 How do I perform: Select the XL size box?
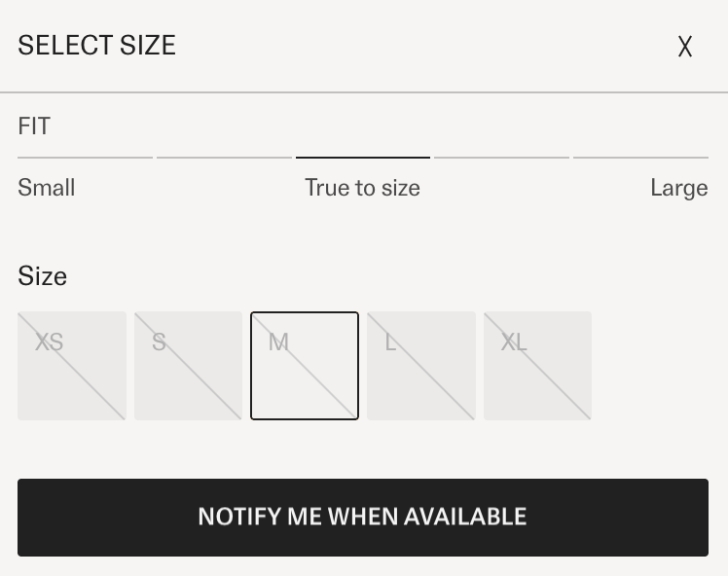point(537,366)
